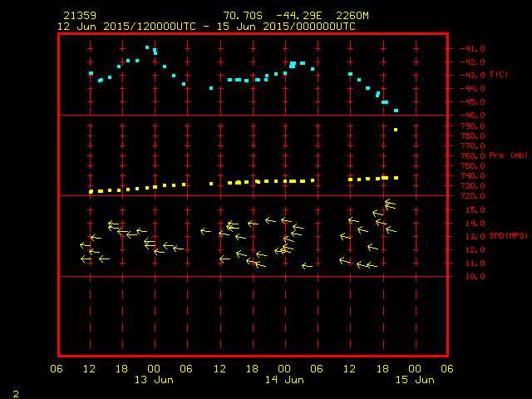Click the -45.0 temperature tick label
Viewport: 532px width, 399px height.
[x=473, y=101]
